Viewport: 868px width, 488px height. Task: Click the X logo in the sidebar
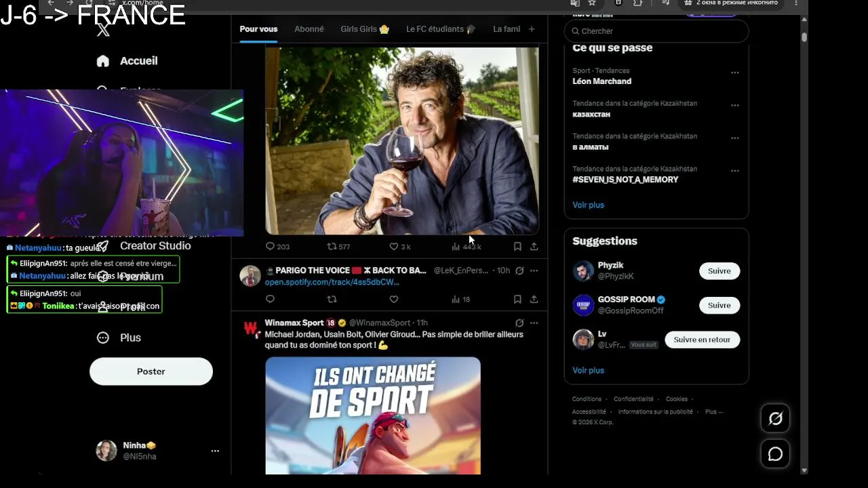pyautogui.click(x=103, y=30)
